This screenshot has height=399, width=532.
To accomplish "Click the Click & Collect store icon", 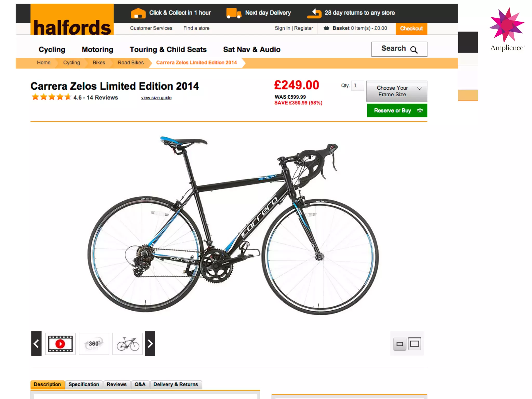I will pos(138,13).
